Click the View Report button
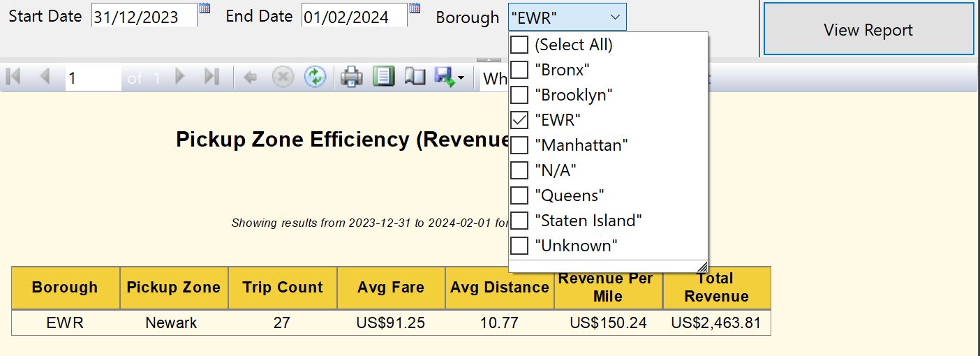This screenshot has width=980, height=356. (x=868, y=29)
